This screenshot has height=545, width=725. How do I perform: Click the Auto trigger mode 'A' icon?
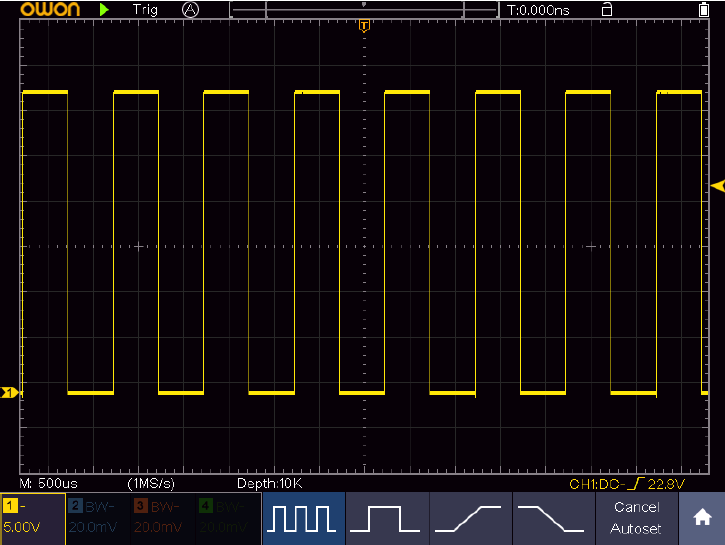point(191,9)
